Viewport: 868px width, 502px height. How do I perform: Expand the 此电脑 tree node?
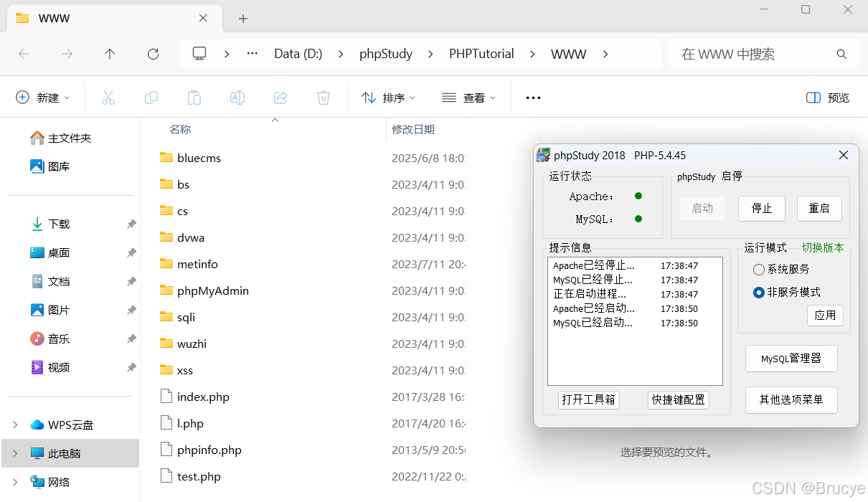[x=15, y=453]
